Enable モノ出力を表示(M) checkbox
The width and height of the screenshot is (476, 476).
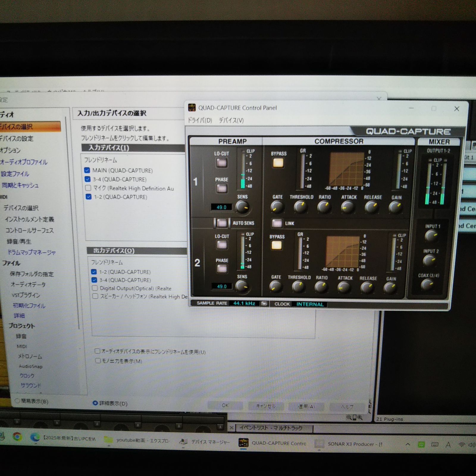(x=98, y=361)
